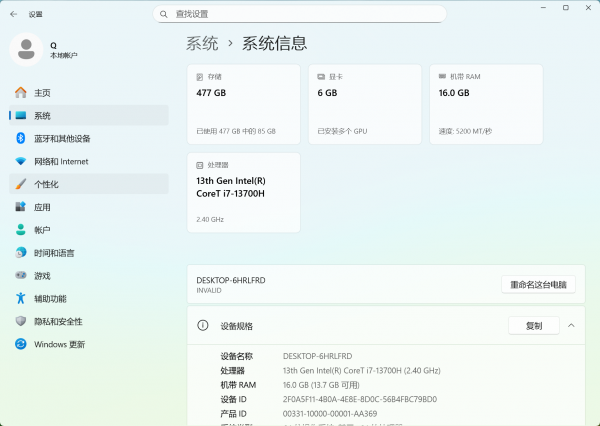
Task: Click the device ID 2F0A5F11 value
Action: coord(360,399)
